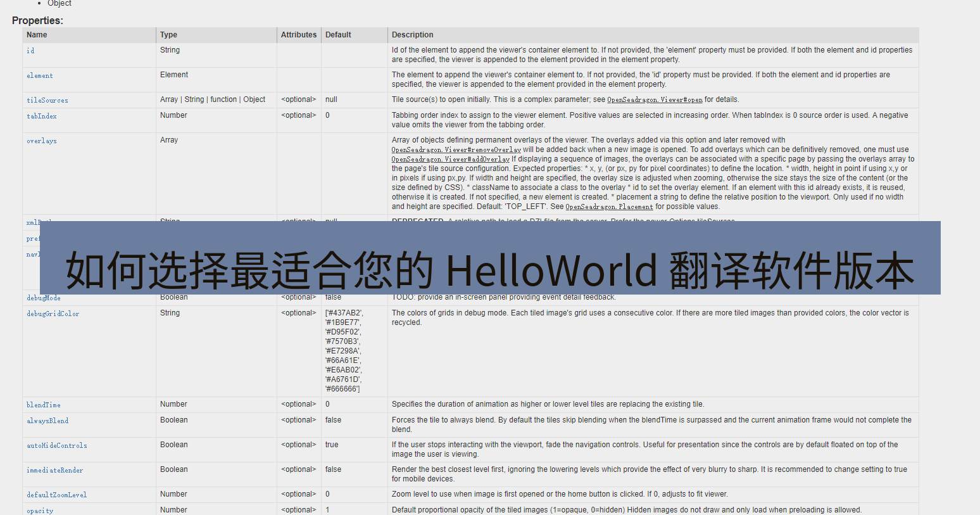Click the blendTime description text
The image size is (980, 515).
pyautogui.click(x=548, y=404)
